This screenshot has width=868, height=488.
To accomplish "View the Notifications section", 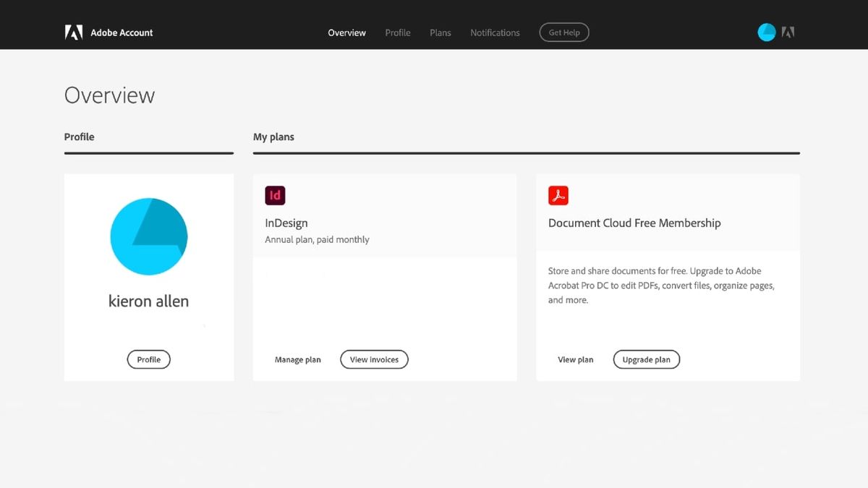I will click(495, 33).
